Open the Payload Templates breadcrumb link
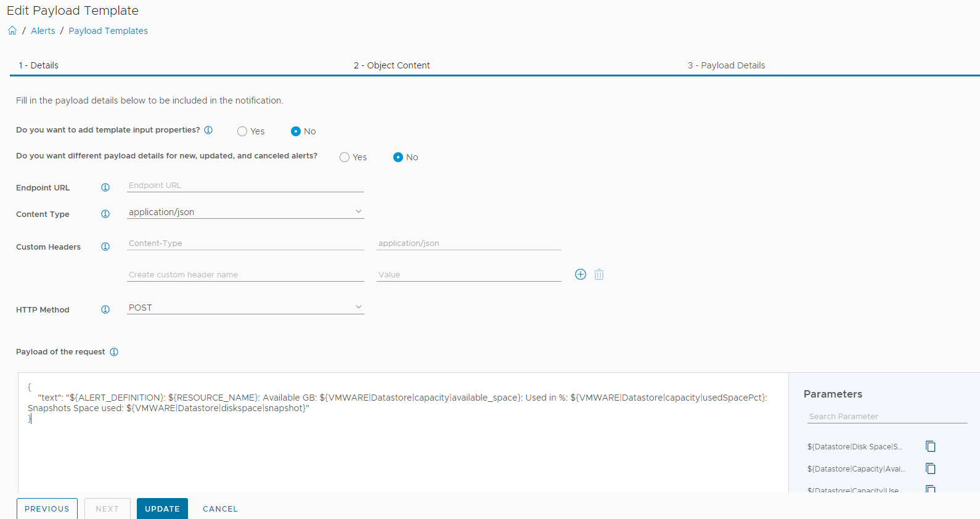Viewport: 980px width, 519px height. tap(108, 31)
